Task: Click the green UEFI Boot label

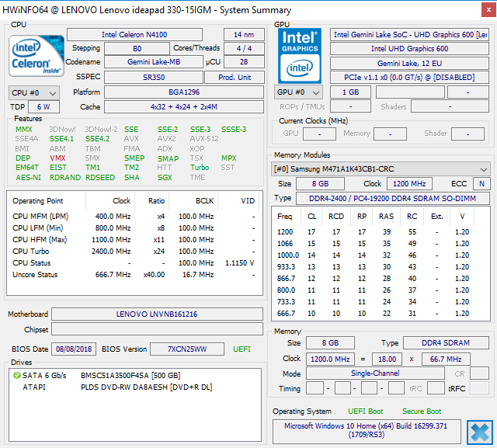Action: coord(365,412)
